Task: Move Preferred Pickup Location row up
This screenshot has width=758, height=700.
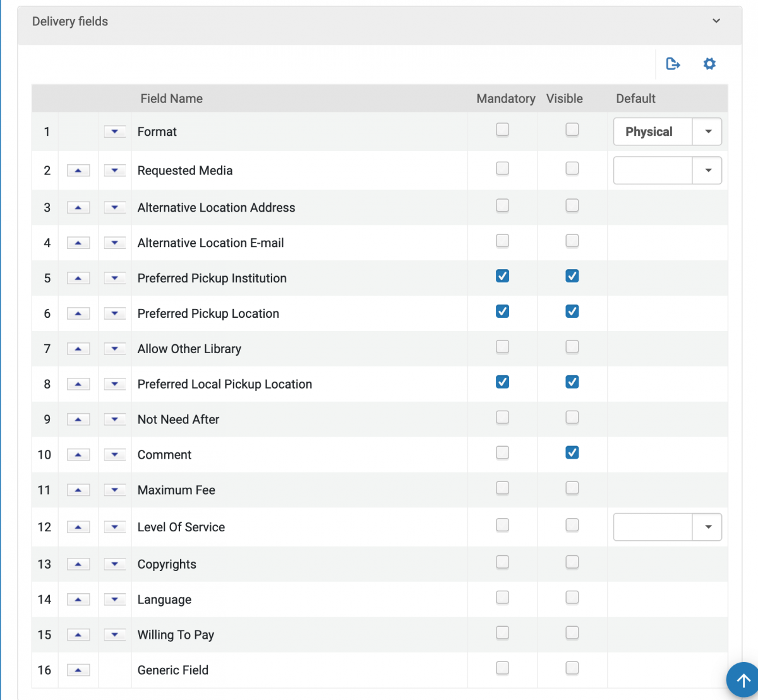Action: [78, 313]
